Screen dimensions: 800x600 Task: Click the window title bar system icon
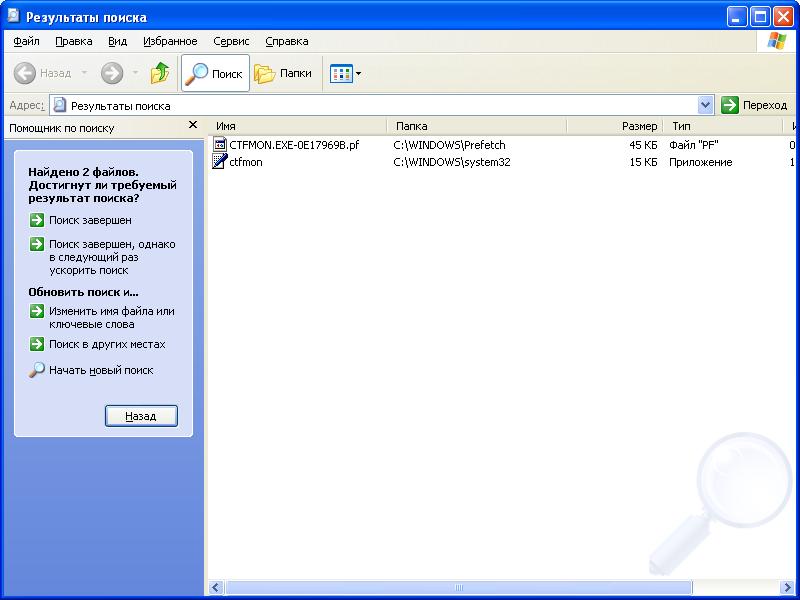tap(13, 16)
